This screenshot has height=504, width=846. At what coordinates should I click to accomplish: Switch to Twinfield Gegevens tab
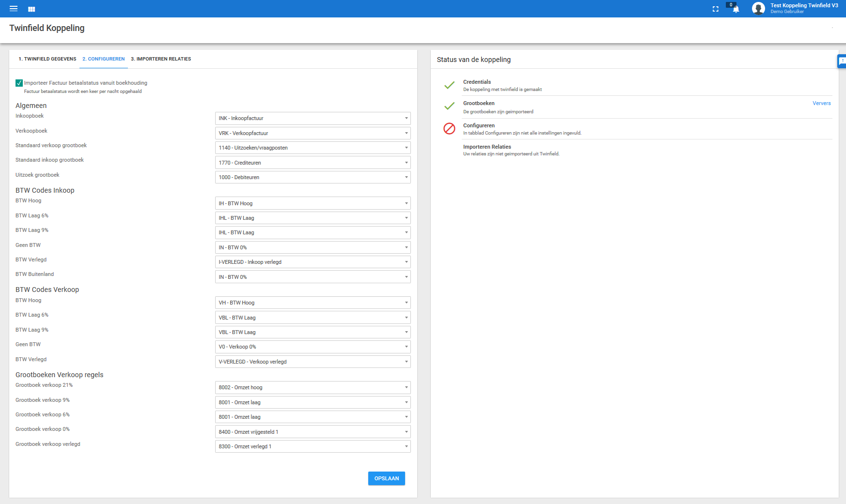(x=47, y=59)
